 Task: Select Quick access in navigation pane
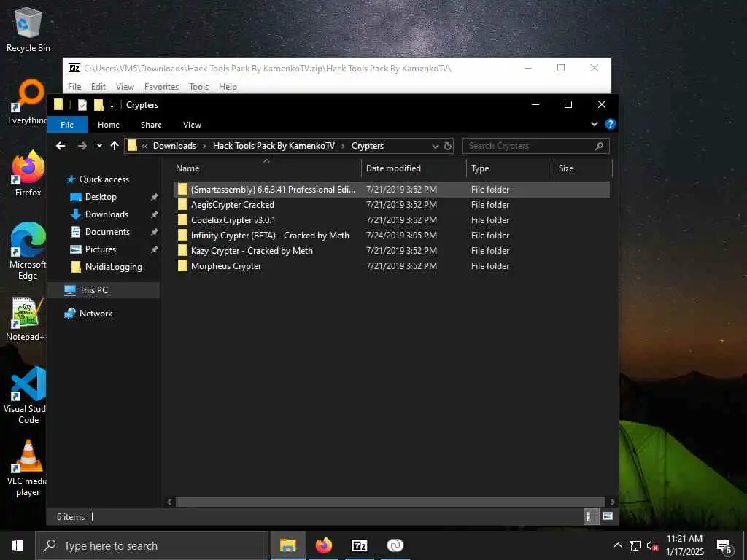[x=104, y=179]
